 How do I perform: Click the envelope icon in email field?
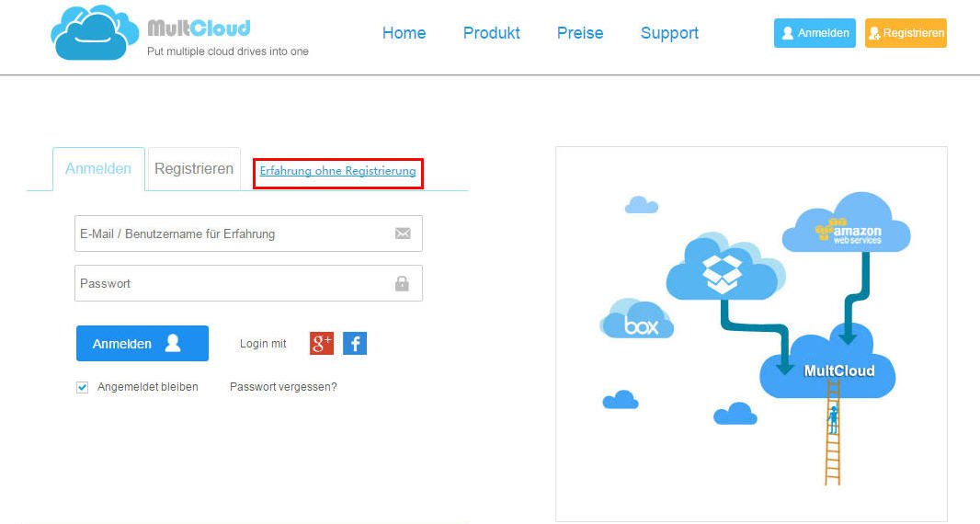click(403, 234)
